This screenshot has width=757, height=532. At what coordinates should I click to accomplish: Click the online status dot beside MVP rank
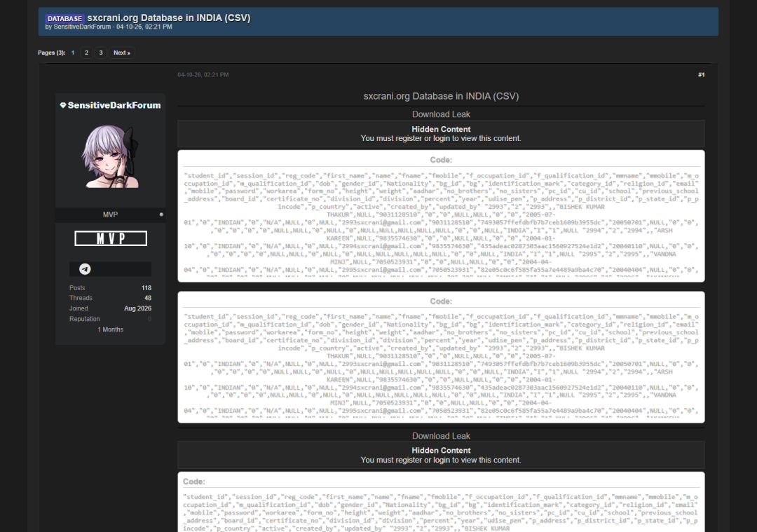[161, 214]
